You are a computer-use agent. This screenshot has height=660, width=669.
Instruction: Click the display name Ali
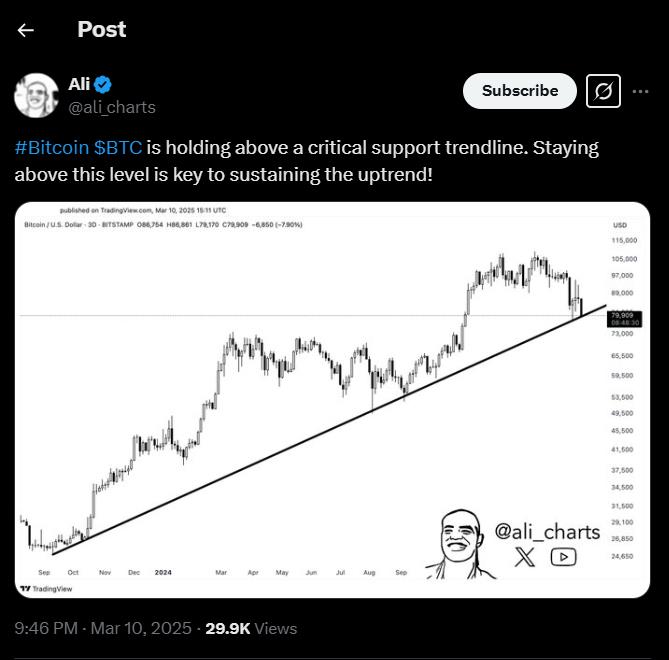pos(79,85)
